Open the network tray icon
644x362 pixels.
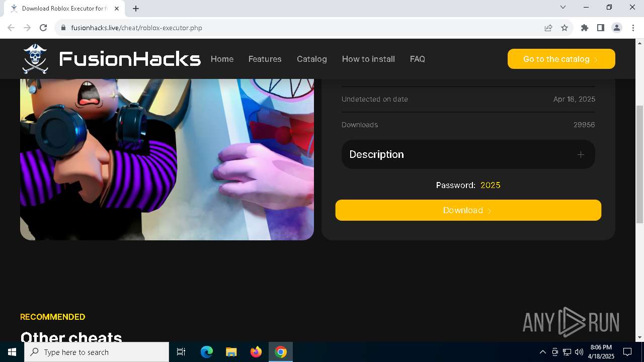coord(567,352)
